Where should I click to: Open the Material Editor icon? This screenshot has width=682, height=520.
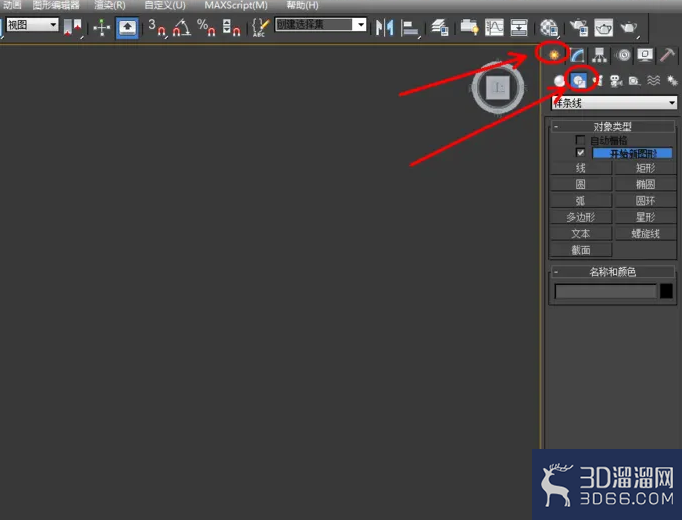[x=549, y=27]
